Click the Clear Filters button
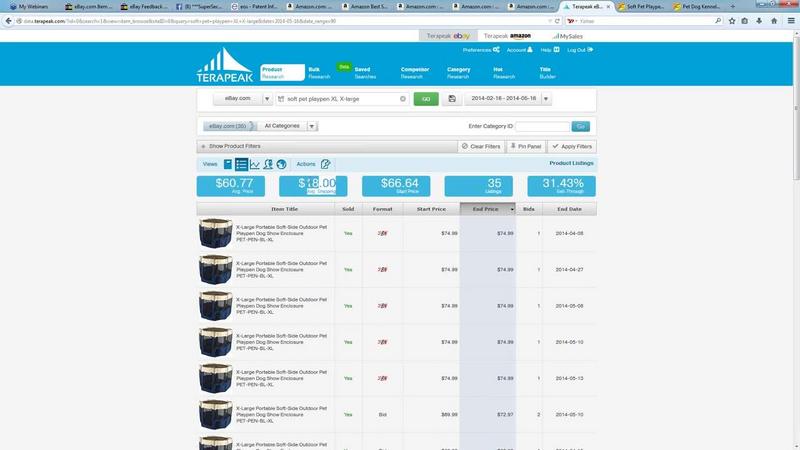Viewport: 800px width, 450px height. tap(481, 146)
